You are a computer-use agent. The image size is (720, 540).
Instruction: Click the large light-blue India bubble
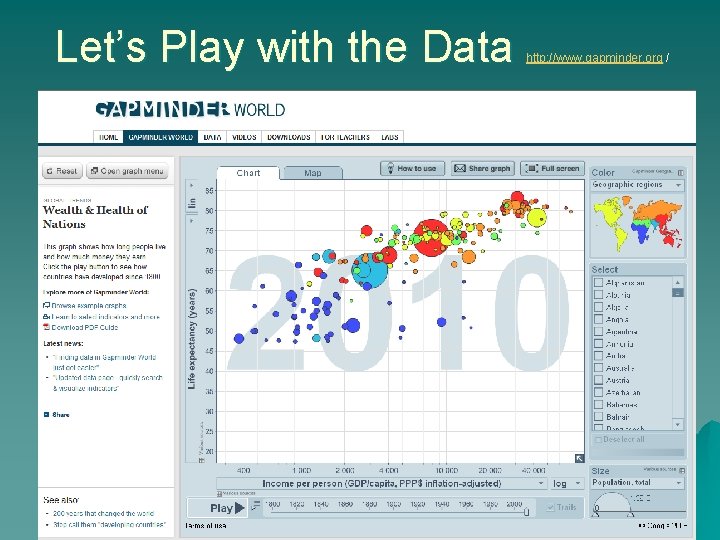click(369, 270)
